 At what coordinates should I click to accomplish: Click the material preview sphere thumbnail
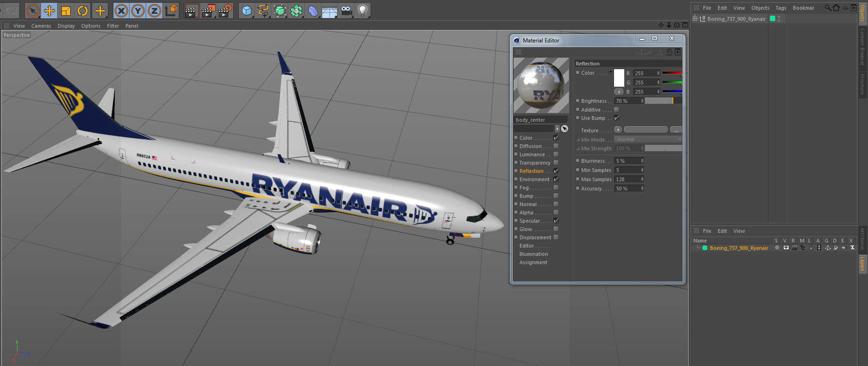pyautogui.click(x=541, y=85)
